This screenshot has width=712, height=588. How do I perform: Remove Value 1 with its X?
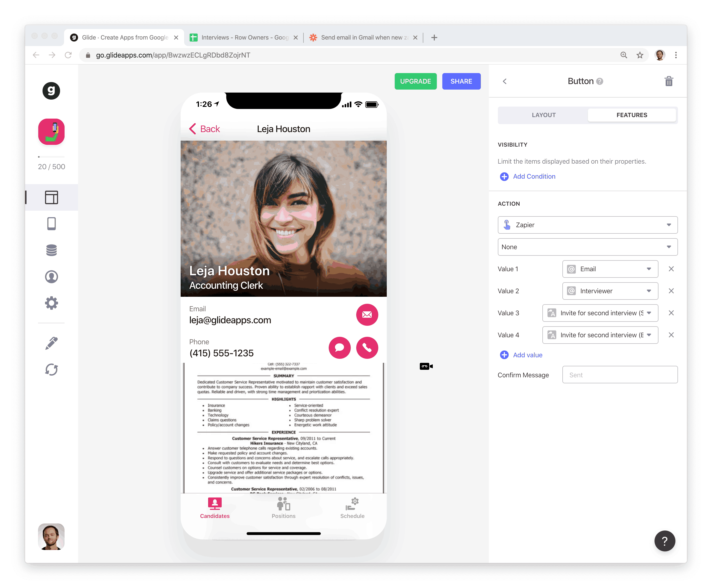[671, 269]
